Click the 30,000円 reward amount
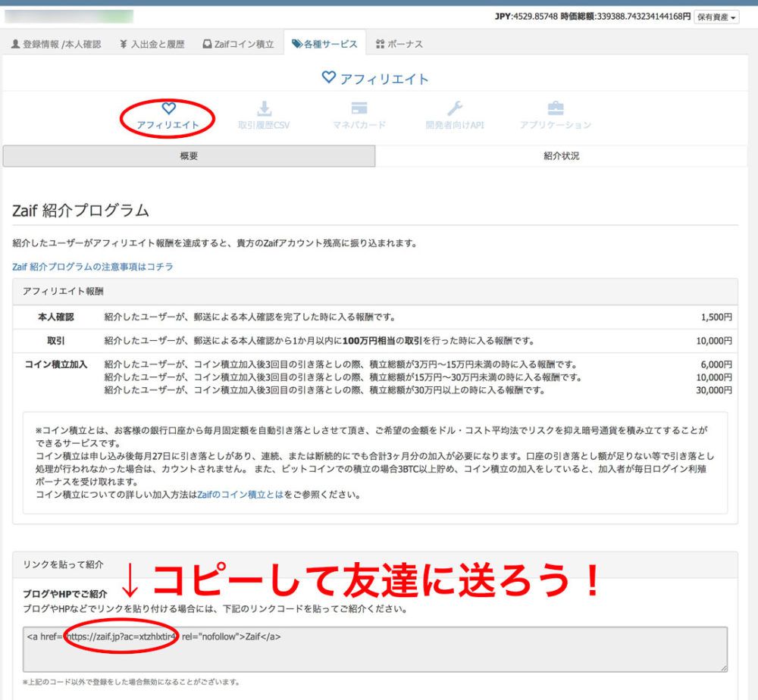The height and width of the screenshot is (700, 758). pyautogui.click(x=714, y=390)
